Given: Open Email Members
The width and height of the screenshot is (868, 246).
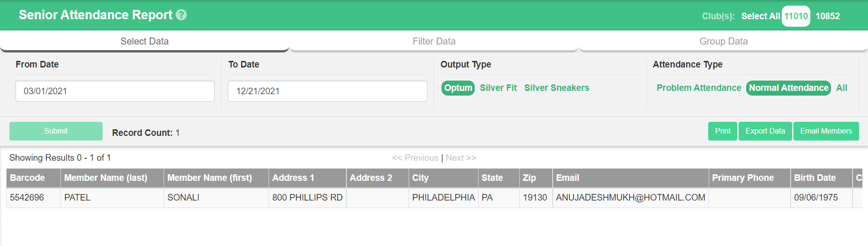Looking at the screenshot, I should point(826,131).
